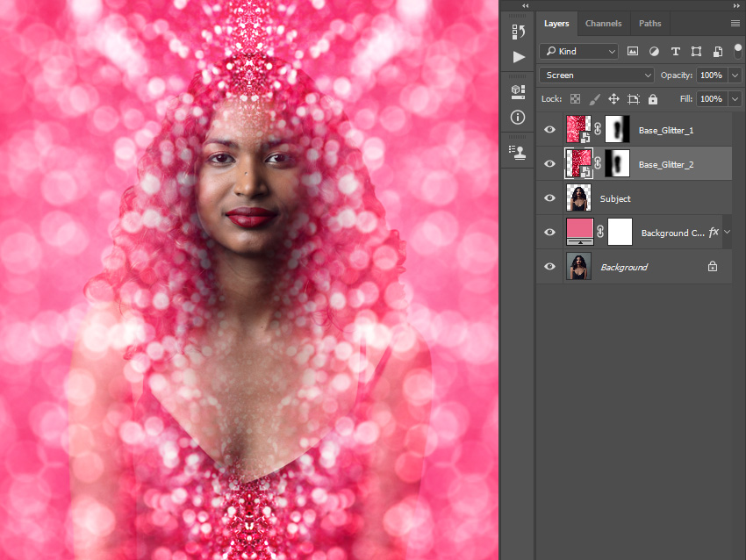Screen dimensions: 746x560
Task: Switch to the Paths tab
Action: tap(649, 24)
